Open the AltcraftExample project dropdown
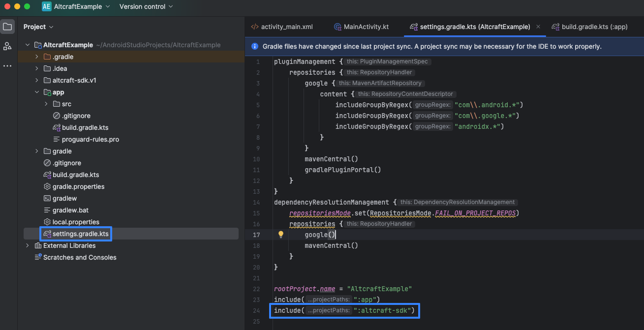644x330 pixels. point(82,6)
